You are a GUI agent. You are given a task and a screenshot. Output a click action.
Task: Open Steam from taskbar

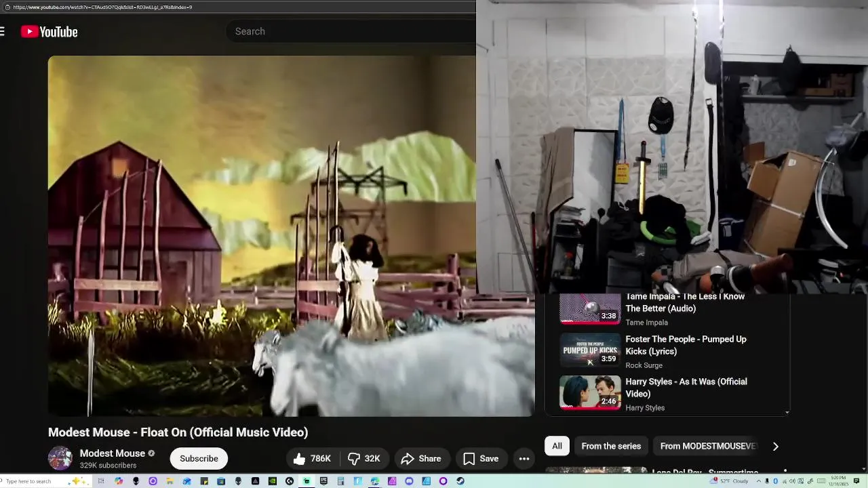point(460,481)
